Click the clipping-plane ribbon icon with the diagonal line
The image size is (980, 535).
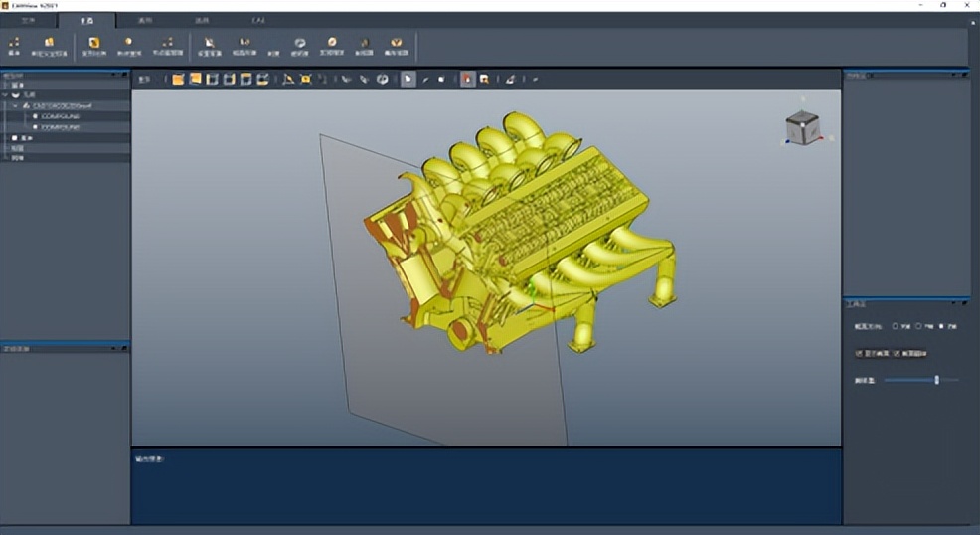tap(210, 43)
